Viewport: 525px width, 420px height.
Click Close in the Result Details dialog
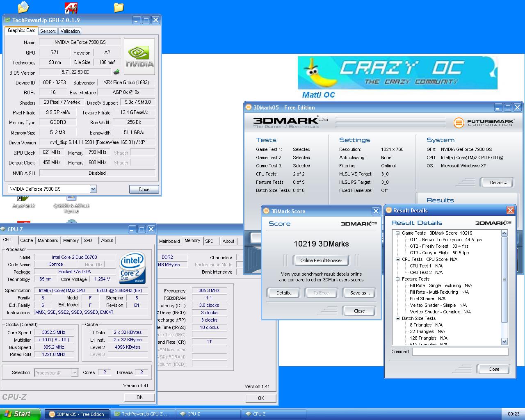[x=494, y=369]
